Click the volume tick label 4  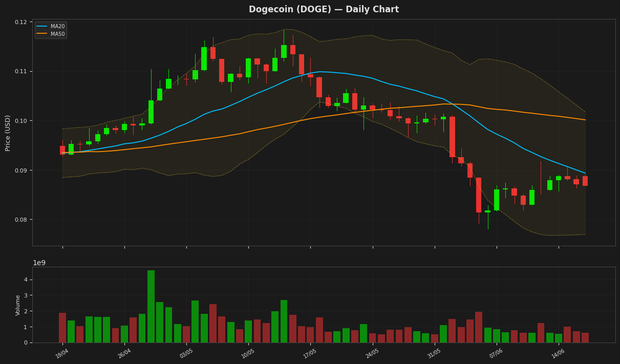(x=26, y=280)
